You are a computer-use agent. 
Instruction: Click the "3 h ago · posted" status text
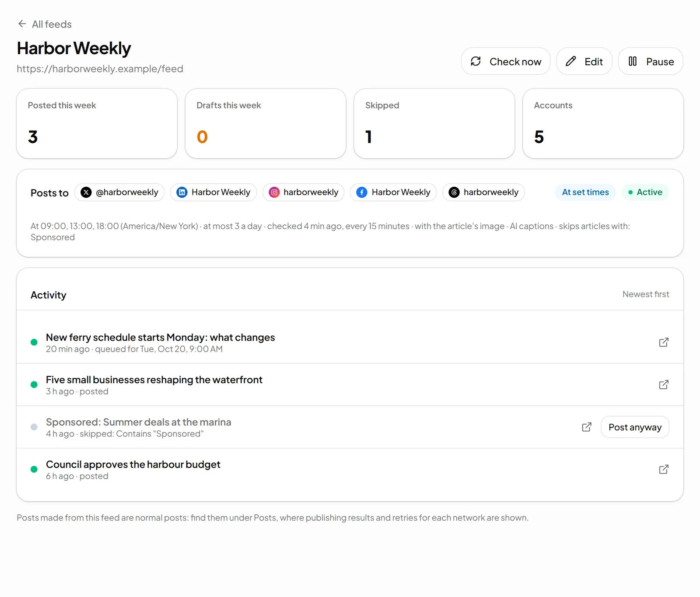77,391
